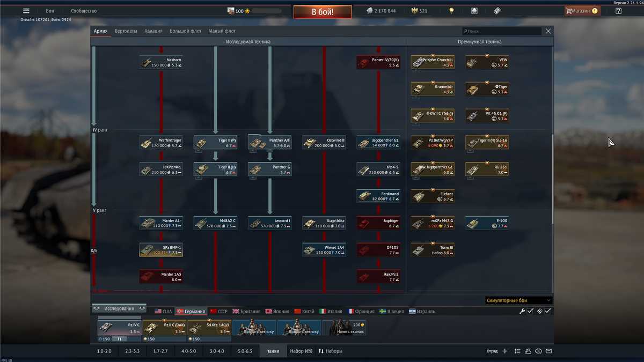
Task: Toggle the auto-refill ammo checkbox
Action: tap(548, 311)
